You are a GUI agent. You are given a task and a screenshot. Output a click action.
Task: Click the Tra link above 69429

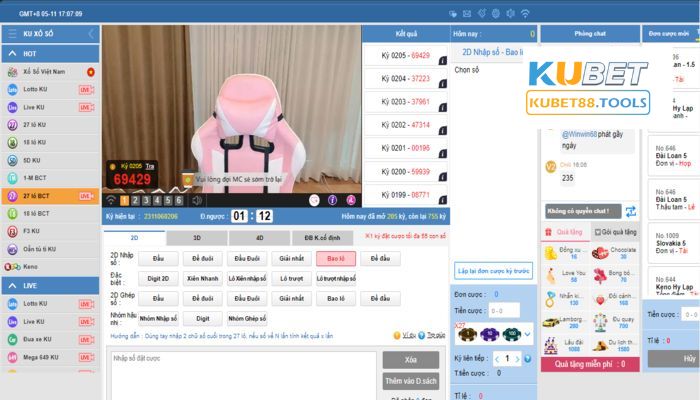(x=150, y=166)
